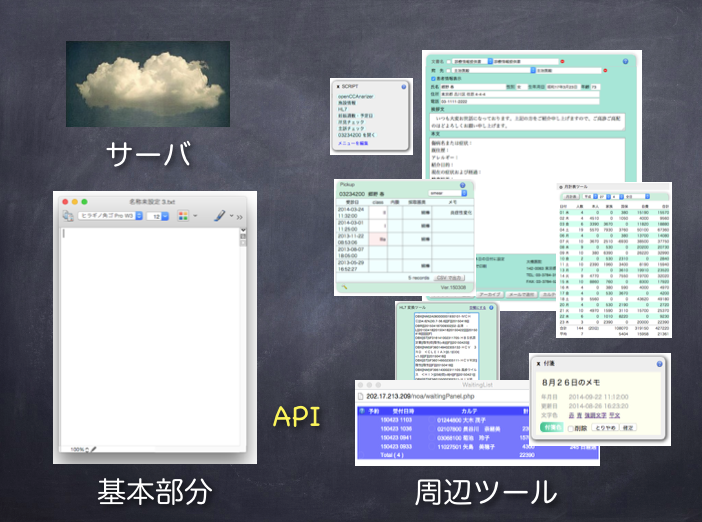Show toolbar overflow chevron in text editor
Image resolution: width=702 pixels, height=522 pixels.
pos(240,217)
